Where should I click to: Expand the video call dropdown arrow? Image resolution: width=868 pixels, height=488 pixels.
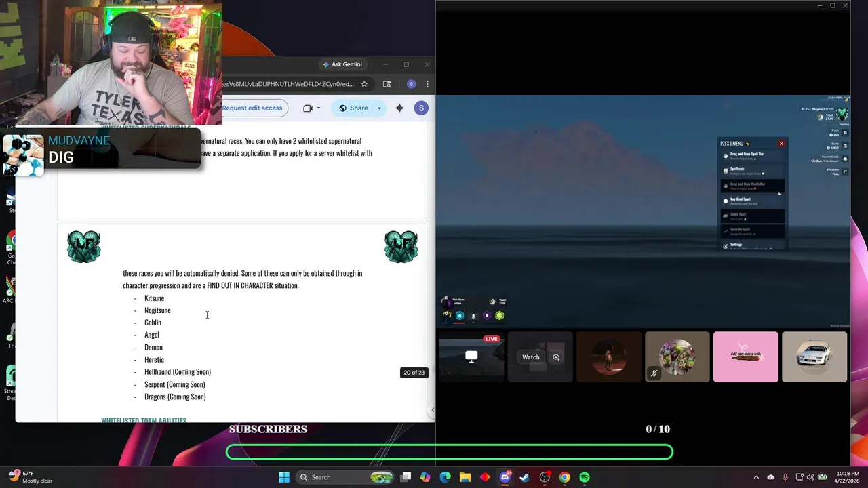[319, 108]
